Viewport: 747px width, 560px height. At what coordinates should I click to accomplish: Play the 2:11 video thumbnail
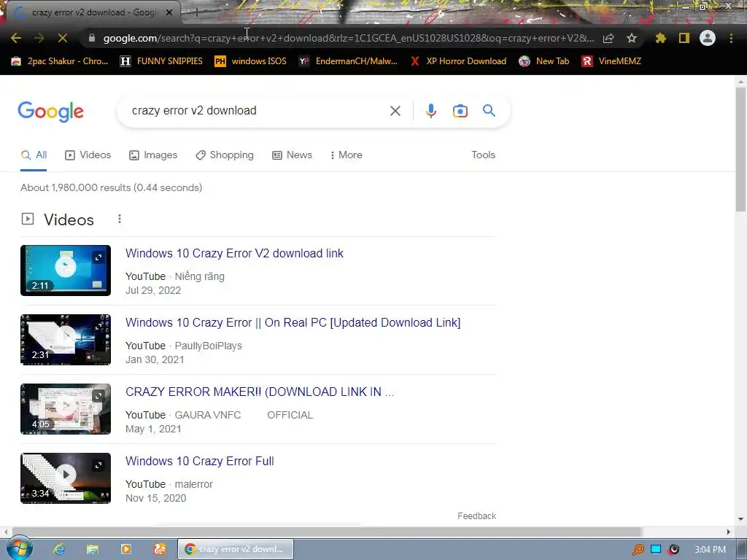tap(66, 271)
